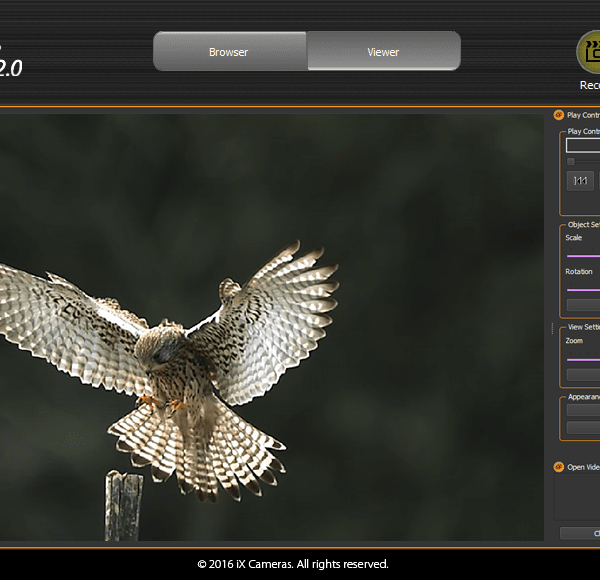Click the button below the Zoom slider

point(583,375)
